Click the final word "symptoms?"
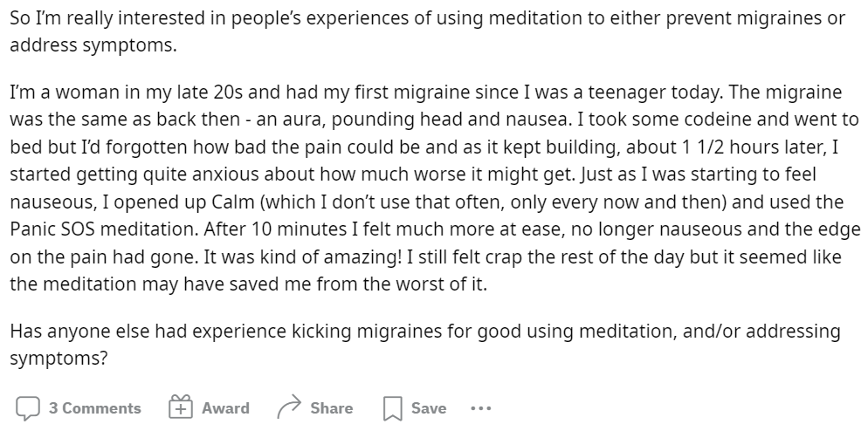This screenshot has width=868, height=424. click(x=59, y=359)
